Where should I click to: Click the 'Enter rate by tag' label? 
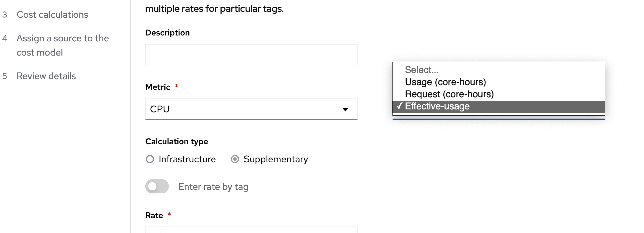(213, 187)
